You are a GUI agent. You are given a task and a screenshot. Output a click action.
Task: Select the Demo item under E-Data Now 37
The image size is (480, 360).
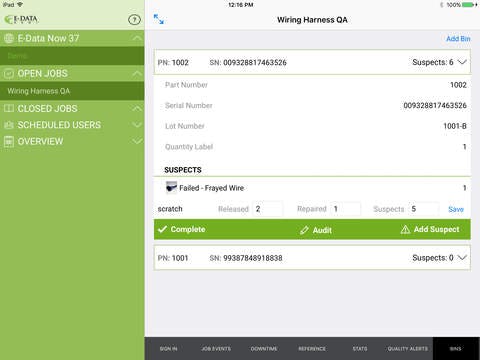pos(72,56)
